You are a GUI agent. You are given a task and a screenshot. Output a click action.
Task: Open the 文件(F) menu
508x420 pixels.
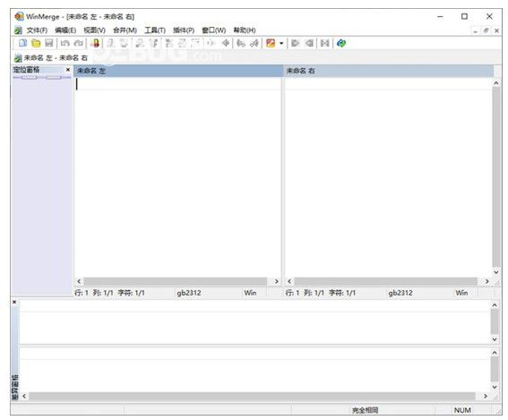point(37,30)
